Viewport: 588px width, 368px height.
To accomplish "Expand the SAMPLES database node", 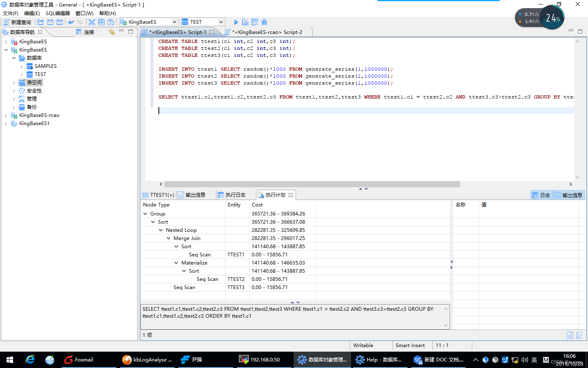I will [x=22, y=66].
